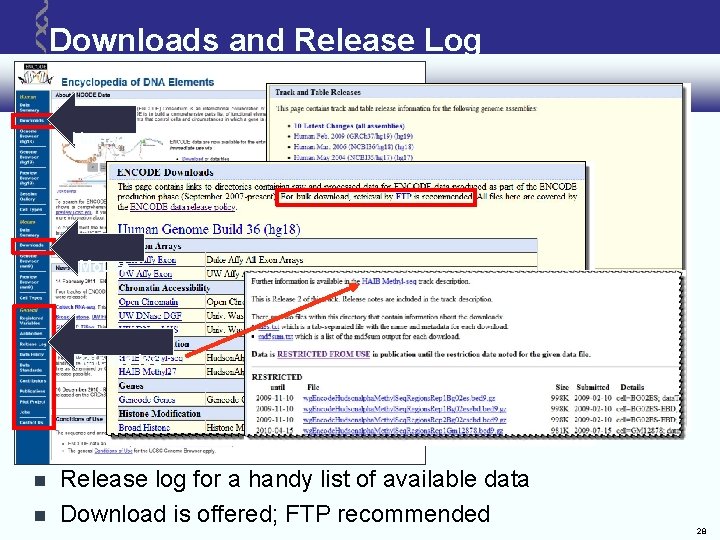Click the 2010-04-15 restricted-until date
This screenshot has width=720, height=540.
point(275,431)
